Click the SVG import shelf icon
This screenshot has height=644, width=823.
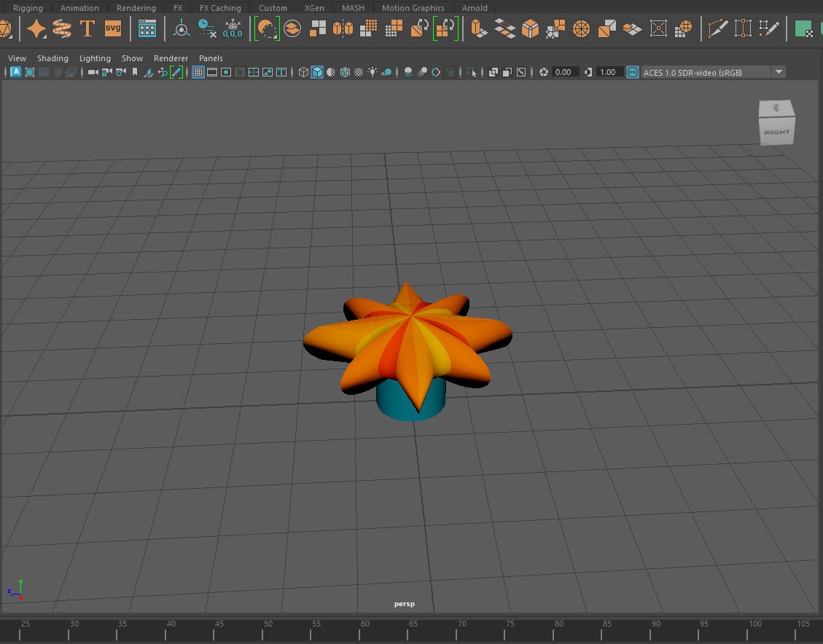[113, 29]
